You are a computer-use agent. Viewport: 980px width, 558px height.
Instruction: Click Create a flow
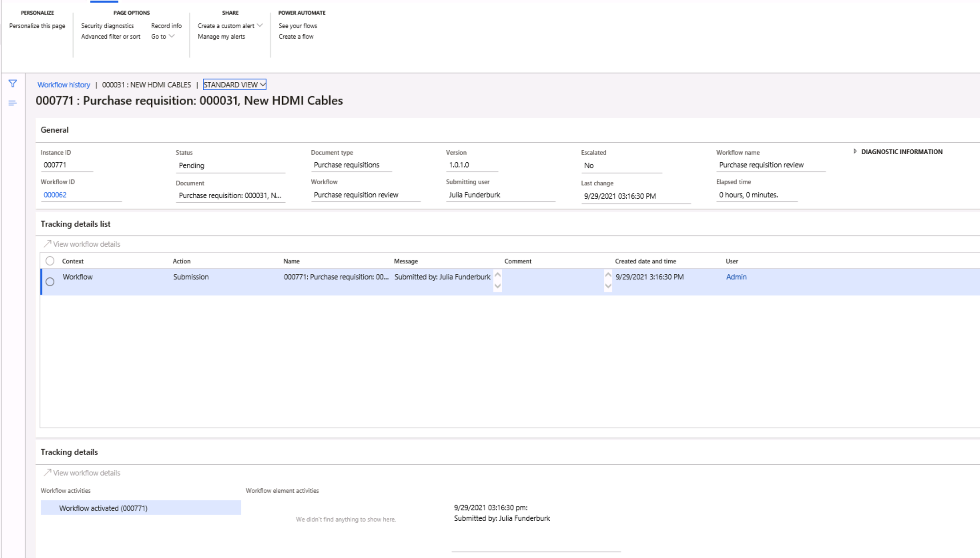tap(296, 36)
